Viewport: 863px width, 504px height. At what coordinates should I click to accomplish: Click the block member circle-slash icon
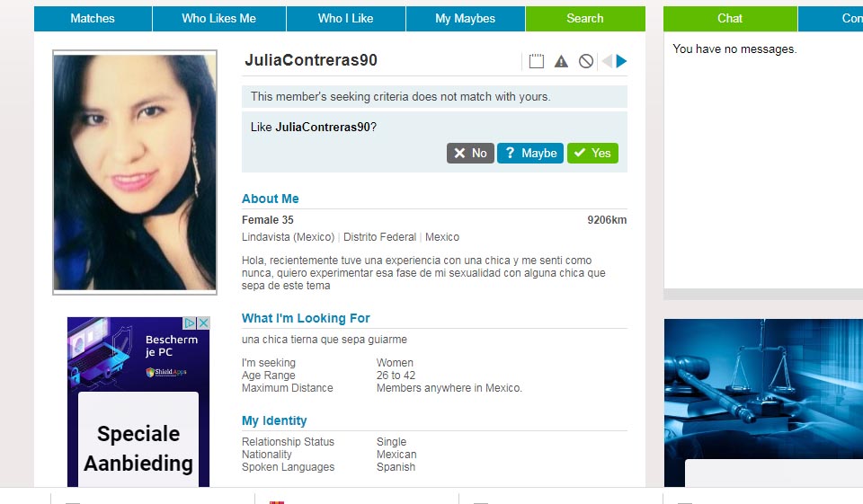[586, 61]
